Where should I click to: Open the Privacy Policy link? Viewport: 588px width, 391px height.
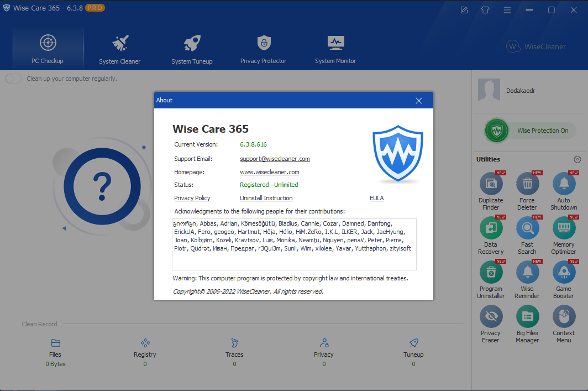pyautogui.click(x=192, y=198)
